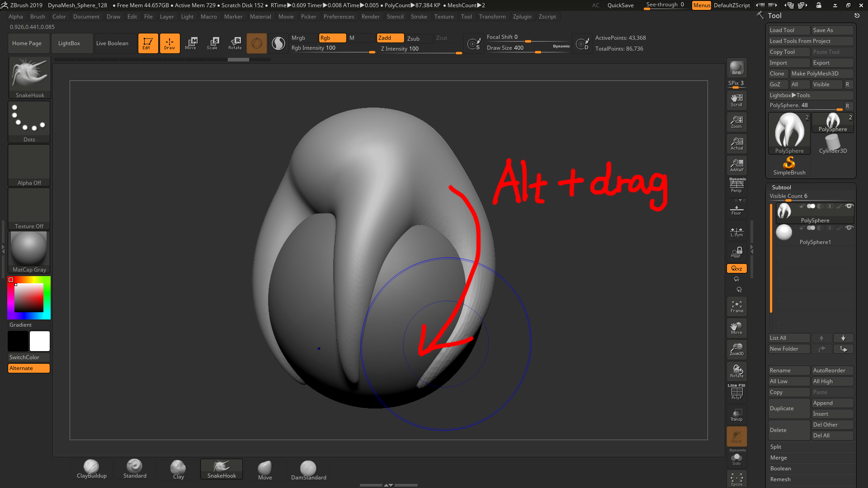Expand the Subtool palette header
This screenshot has width=868, height=488.
(781, 187)
